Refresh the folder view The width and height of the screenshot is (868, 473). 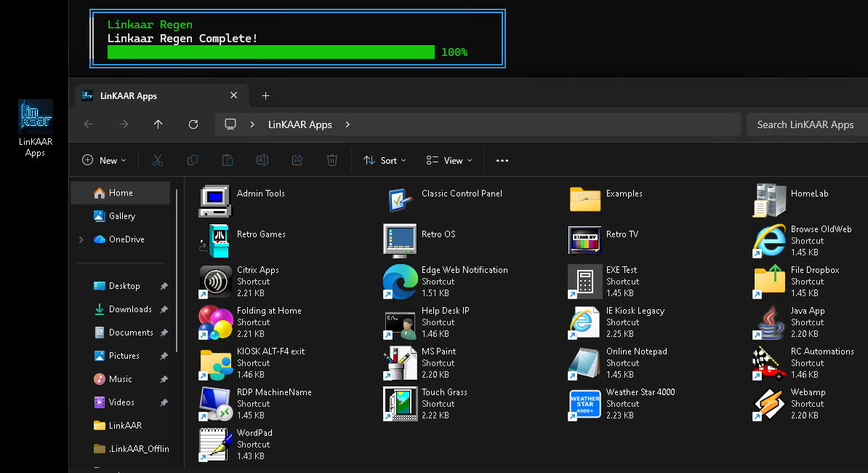pos(193,124)
